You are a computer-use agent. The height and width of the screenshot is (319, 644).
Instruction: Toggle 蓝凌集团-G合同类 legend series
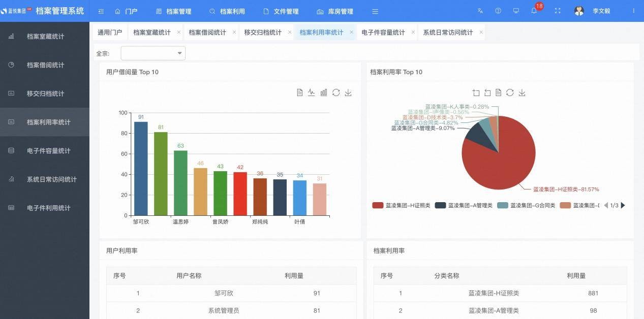pyautogui.click(x=526, y=205)
